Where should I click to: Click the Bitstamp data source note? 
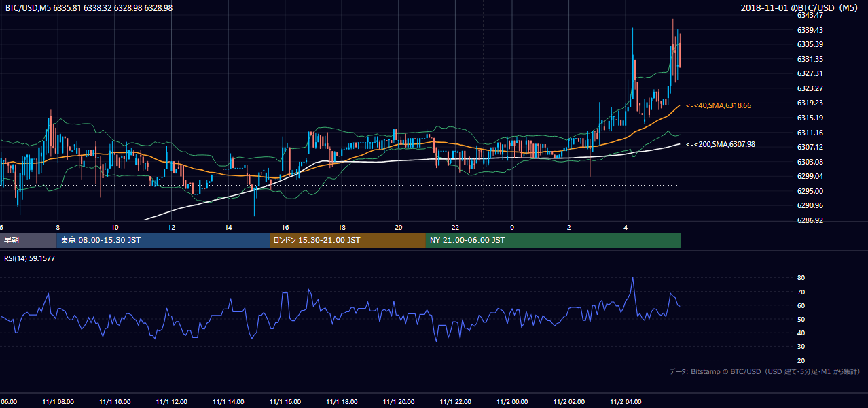[765, 371]
